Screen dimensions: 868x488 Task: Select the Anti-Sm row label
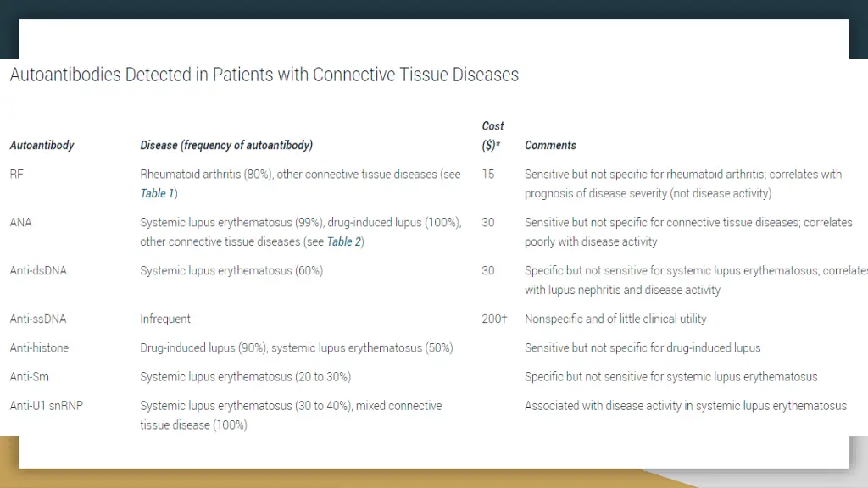point(29,377)
